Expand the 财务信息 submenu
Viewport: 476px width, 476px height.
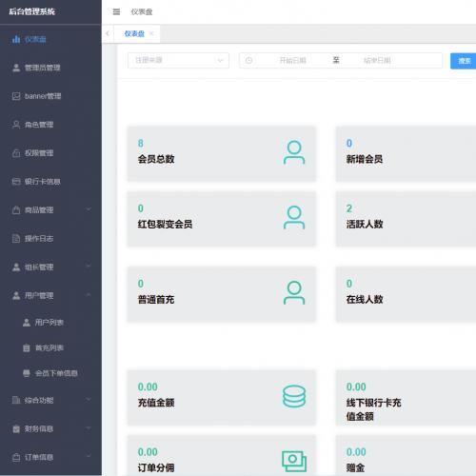point(50,429)
